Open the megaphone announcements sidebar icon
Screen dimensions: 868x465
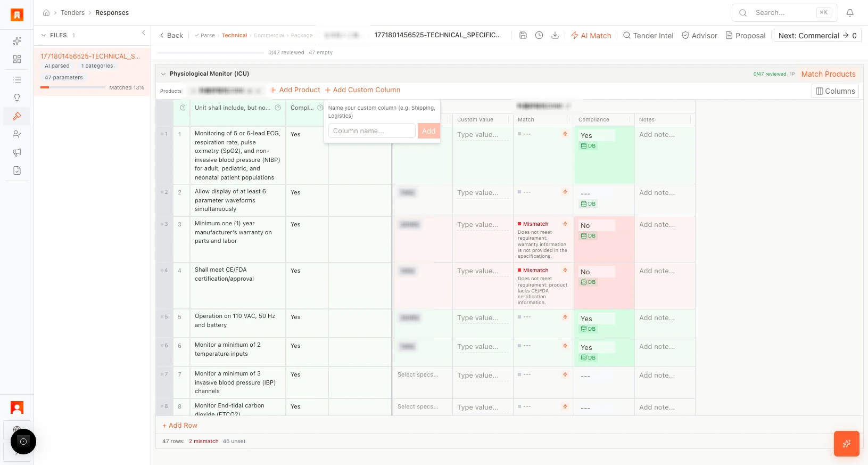pyautogui.click(x=17, y=152)
